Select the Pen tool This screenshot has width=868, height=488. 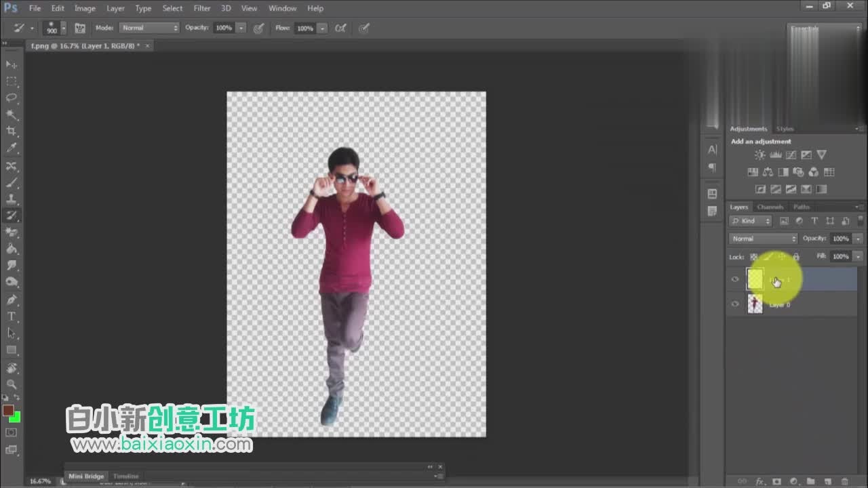coord(12,300)
